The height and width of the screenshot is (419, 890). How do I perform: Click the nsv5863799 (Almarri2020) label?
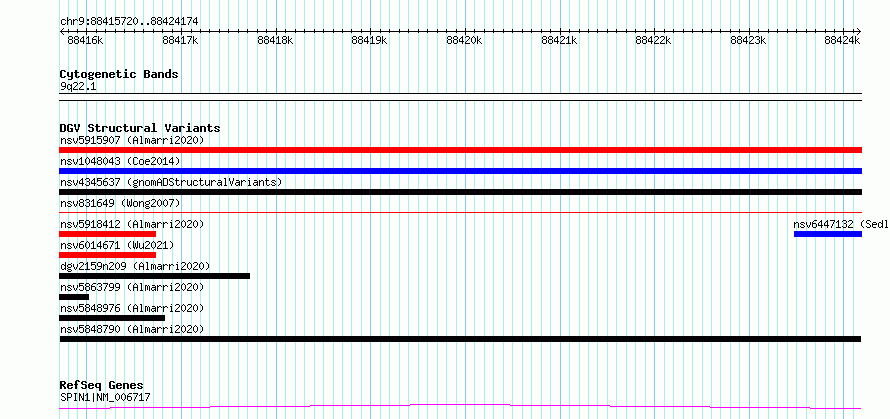coord(132,287)
